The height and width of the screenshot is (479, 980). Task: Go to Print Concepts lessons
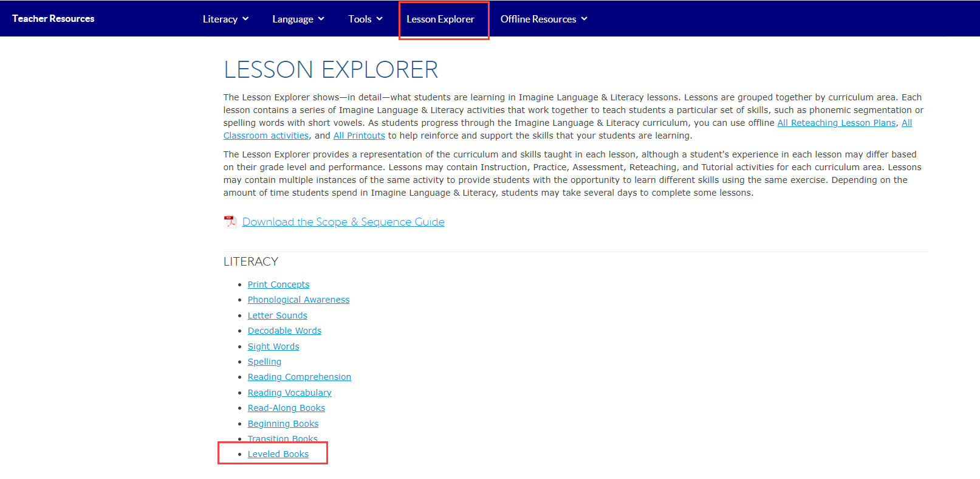(x=278, y=284)
